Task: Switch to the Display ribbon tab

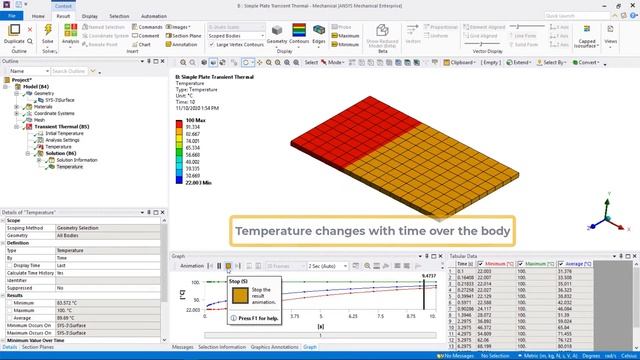Action: 89,16
